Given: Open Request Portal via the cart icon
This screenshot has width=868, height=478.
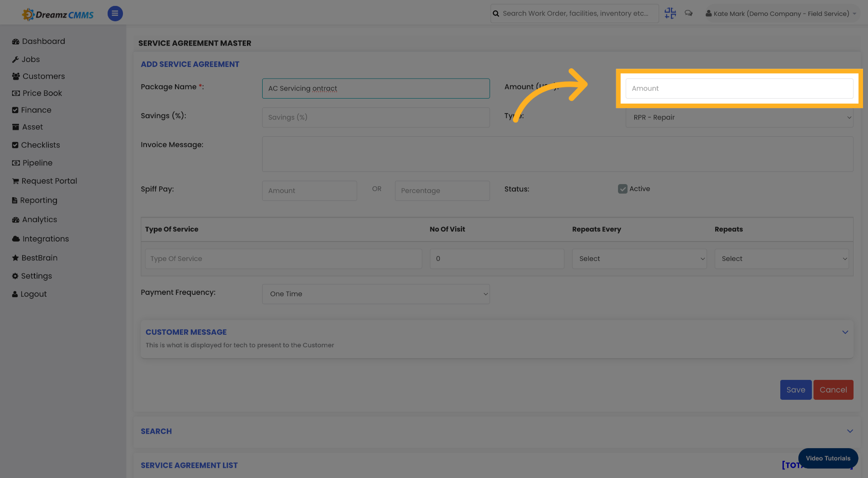Looking at the screenshot, I should (15, 181).
